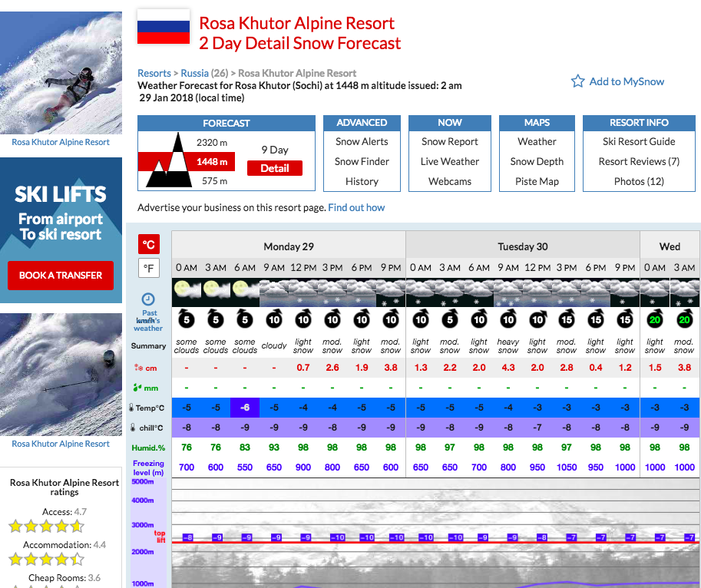Select the 1448 m elevation level
This screenshot has height=588, width=701.
tap(212, 162)
